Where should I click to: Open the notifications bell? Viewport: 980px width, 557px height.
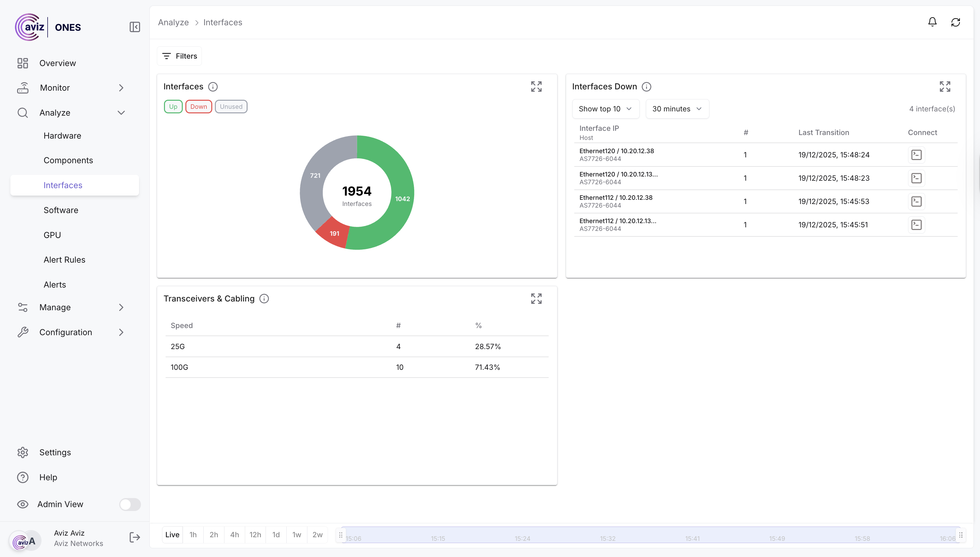932,22
